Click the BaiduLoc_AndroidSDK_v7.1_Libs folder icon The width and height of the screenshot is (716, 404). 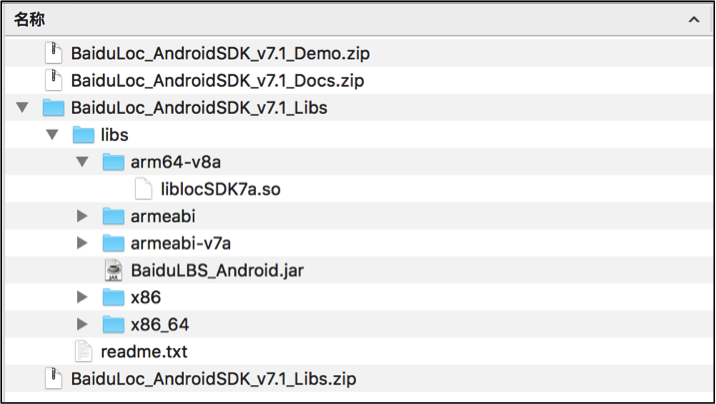[x=53, y=108]
